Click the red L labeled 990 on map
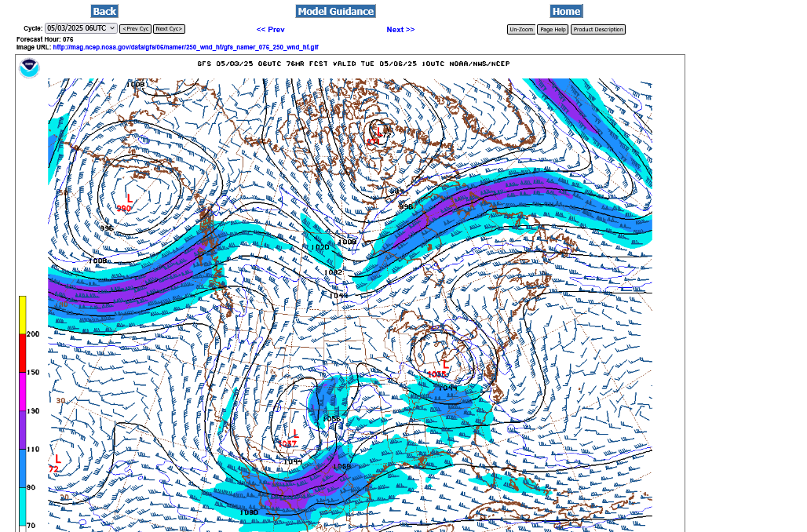The width and height of the screenshot is (807, 532). pyautogui.click(x=130, y=199)
